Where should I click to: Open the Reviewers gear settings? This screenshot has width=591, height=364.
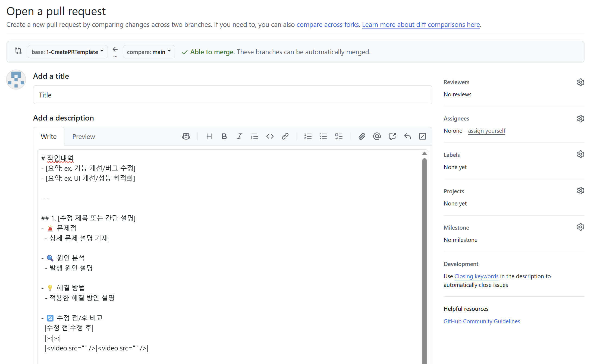coord(580,82)
